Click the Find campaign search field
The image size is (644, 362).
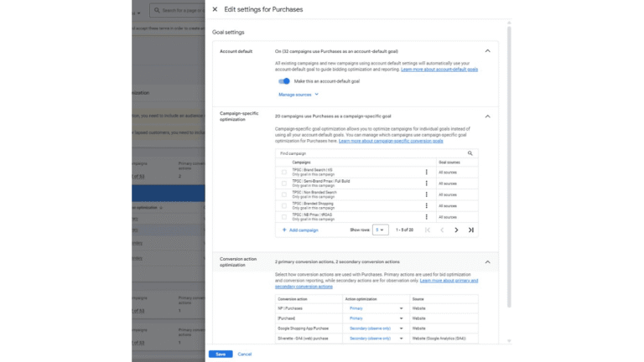click(x=372, y=153)
